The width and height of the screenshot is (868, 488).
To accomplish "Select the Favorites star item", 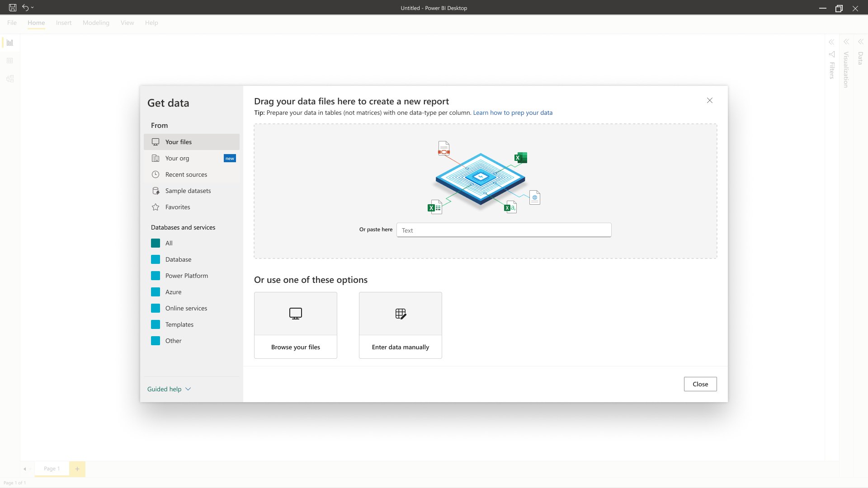I will [178, 207].
